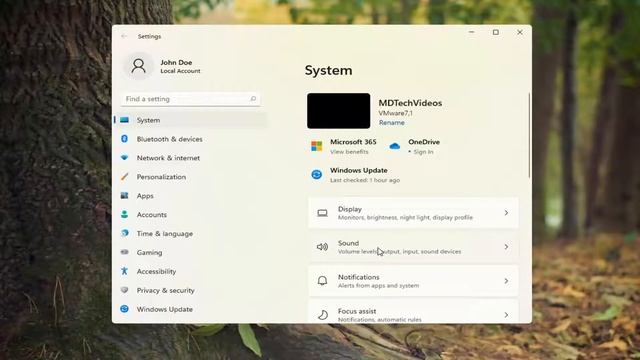Open the Accessibility label
Viewport: 640px width, 360px height.
(x=156, y=271)
